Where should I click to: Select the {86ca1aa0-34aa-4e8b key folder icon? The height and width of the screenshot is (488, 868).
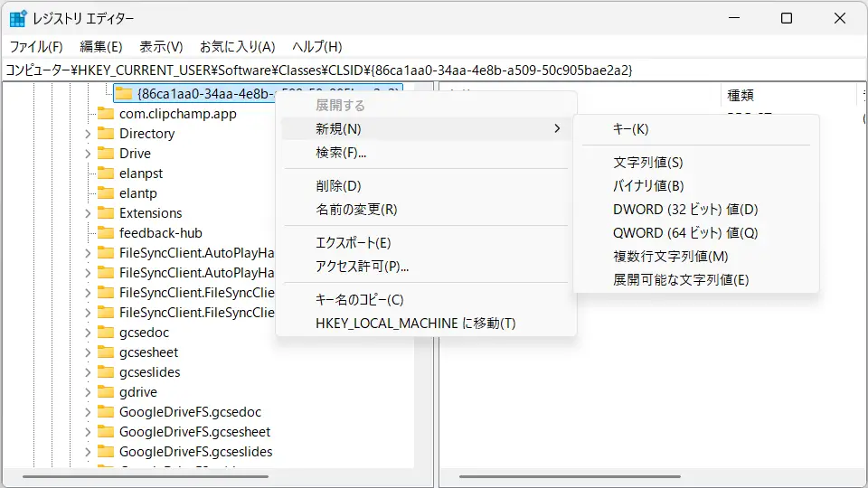124,93
